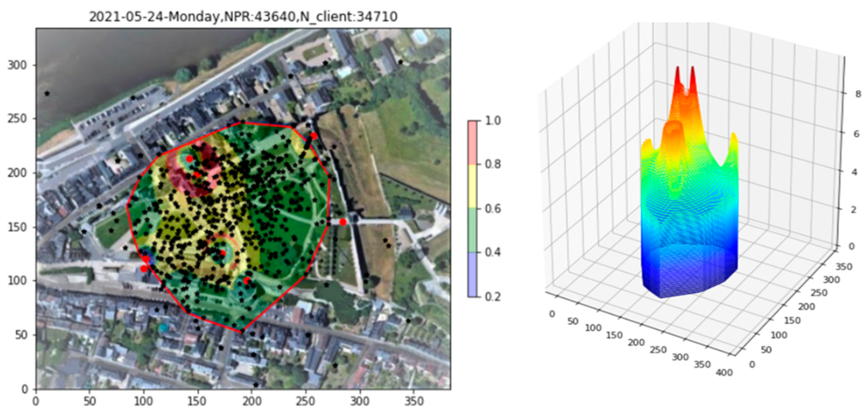Click the 8 tick label on 3D z-axis

[858, 94]
